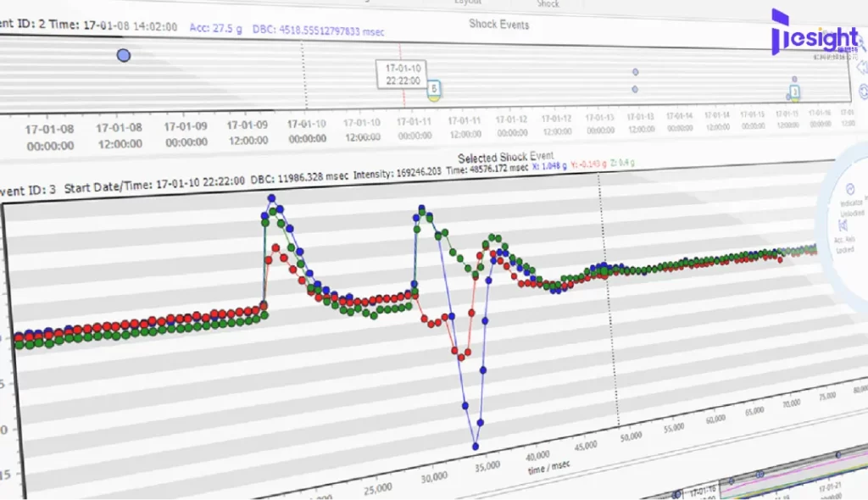Select event marker numbered 1 on timeline

coord(794,90)
